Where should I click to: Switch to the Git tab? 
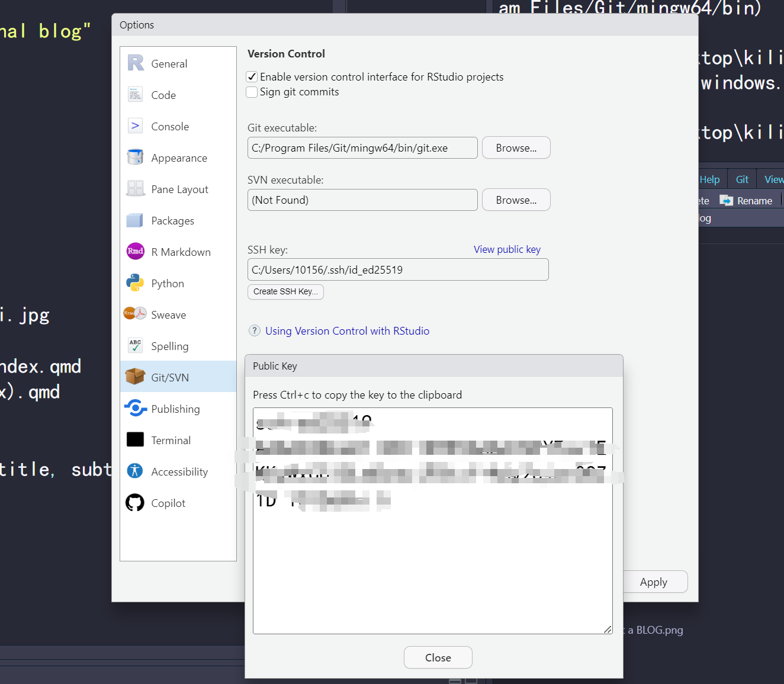[741, 178]
